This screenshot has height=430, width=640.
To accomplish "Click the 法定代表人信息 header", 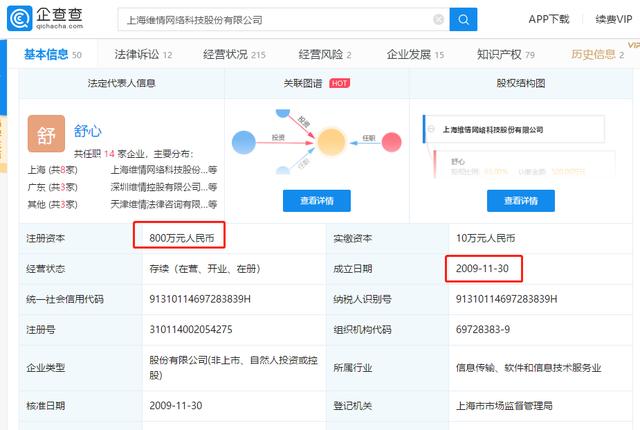I will [x=122, y=83].
